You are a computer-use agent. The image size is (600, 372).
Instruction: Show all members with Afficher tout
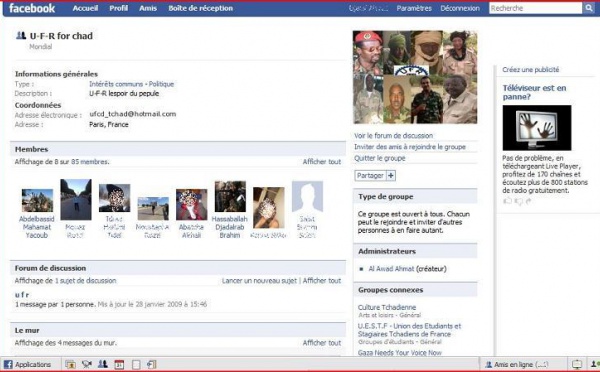(322, 162)
